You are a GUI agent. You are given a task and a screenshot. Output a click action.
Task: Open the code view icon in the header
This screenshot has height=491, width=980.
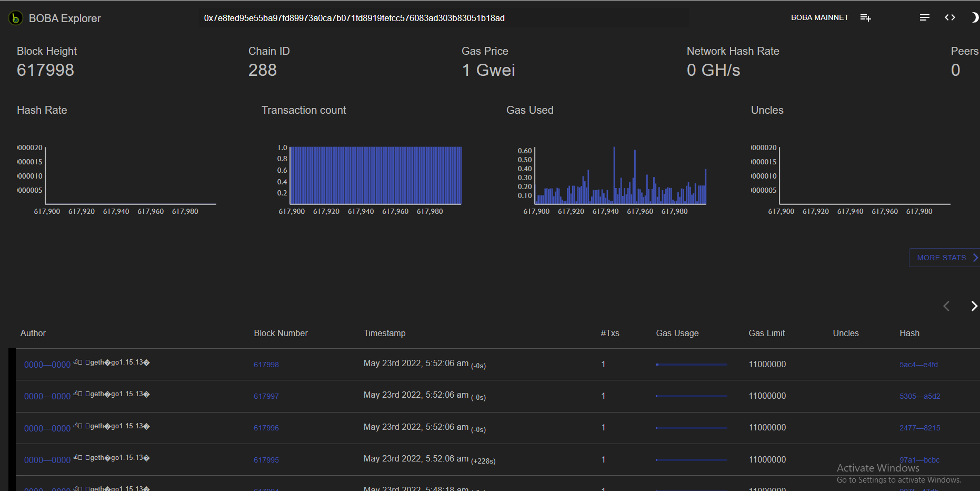click(950, 18)
